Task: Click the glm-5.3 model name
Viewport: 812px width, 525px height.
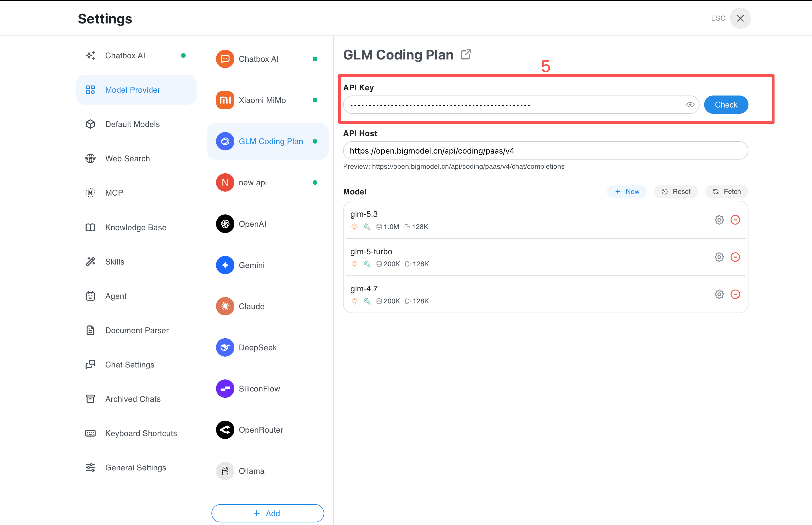Action: click(x=364, y=214)
